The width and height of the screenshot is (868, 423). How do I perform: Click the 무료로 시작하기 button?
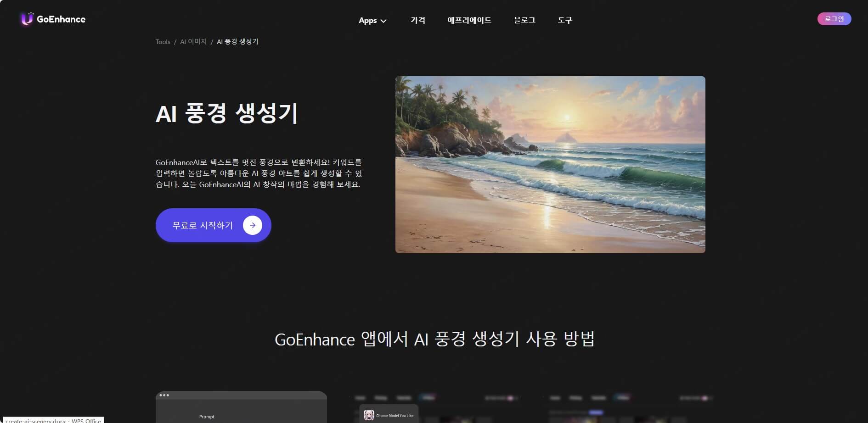tap(213, 225)
